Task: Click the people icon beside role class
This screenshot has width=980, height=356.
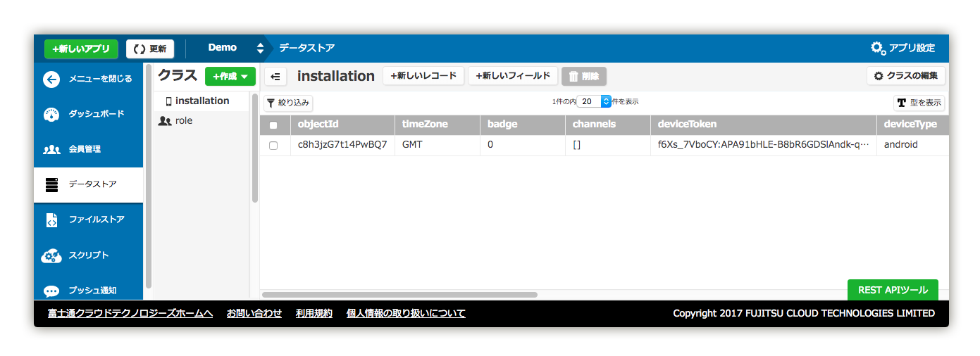Action: click(x=166, y=121)
